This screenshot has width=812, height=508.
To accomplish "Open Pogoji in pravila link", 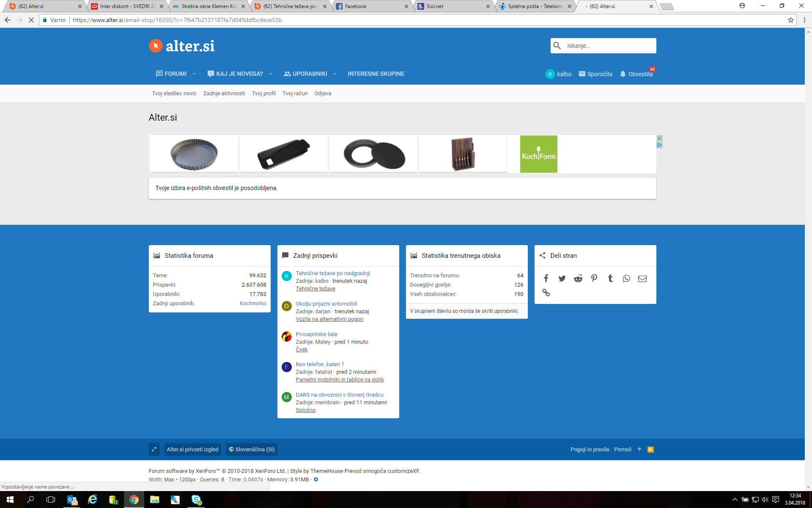I will 590,450.
